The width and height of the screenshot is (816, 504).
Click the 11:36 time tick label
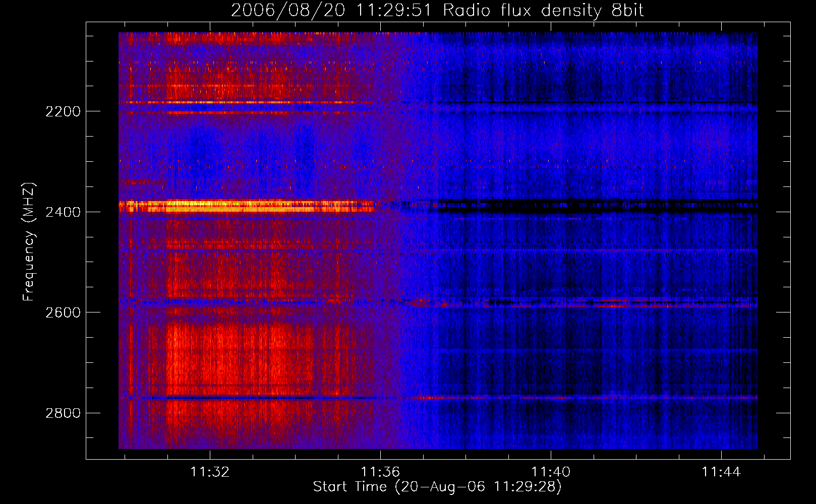[x=380, y=472]
